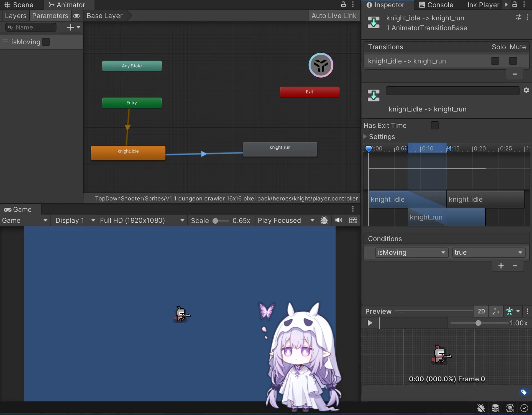
Task: Lock the Animator window with padlock icon
Action: (x=343, y=4)
